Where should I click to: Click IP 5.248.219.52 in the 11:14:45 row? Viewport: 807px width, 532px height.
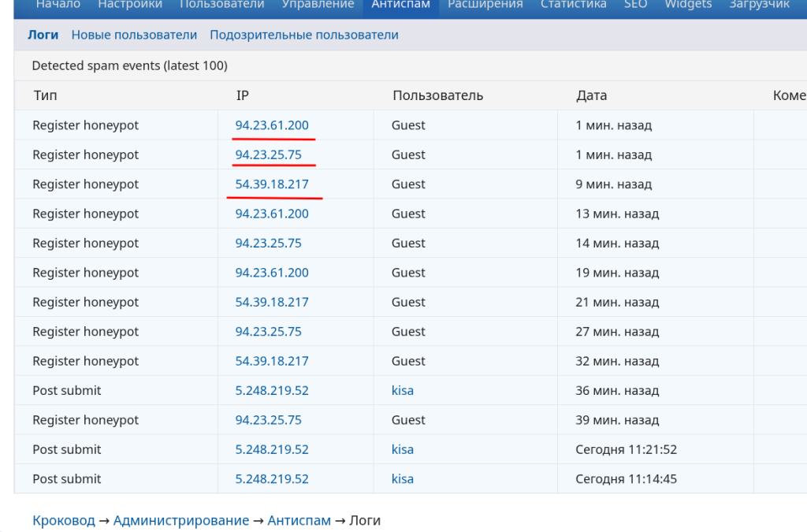pyautogui.click(x=272, y=479)
